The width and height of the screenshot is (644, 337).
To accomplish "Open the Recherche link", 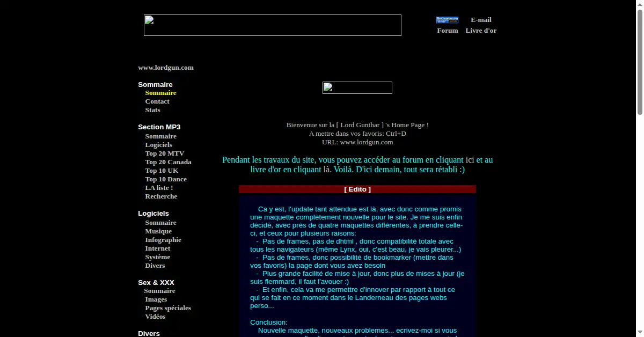I will pos(161,196).
